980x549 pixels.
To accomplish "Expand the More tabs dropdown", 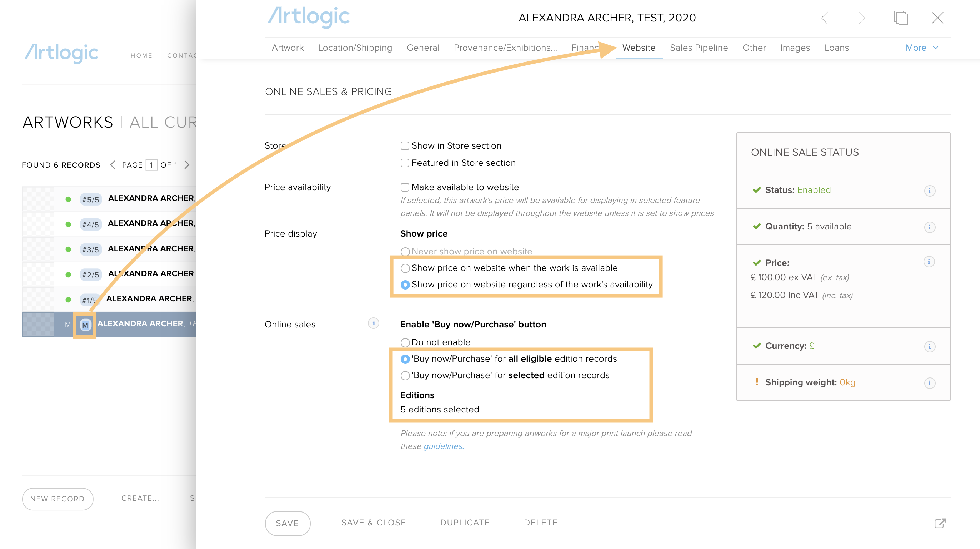I will pos(922,48).
